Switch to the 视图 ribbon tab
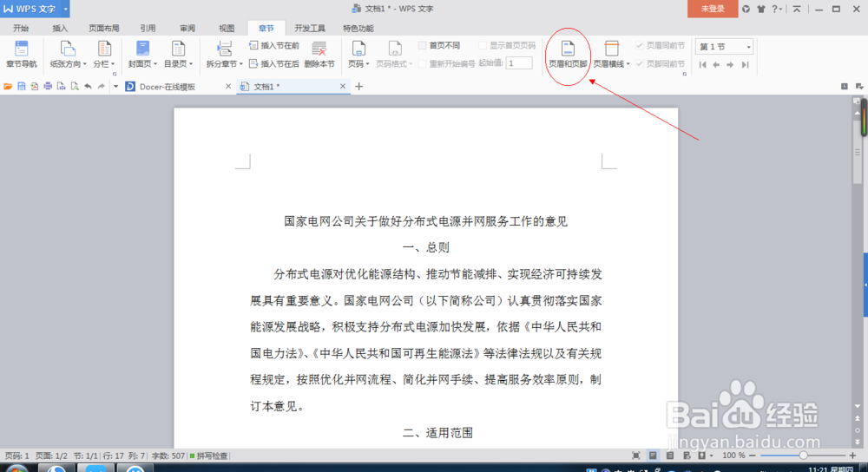This screenshot has height=472, width=868. 227,29
